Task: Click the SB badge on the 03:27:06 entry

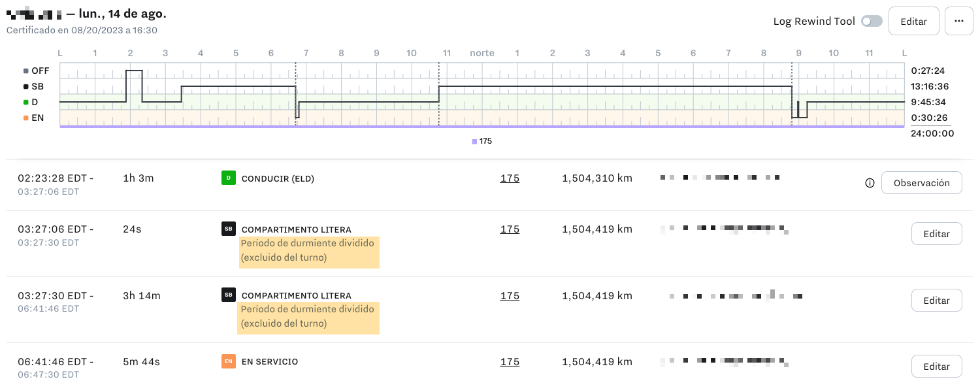Action: tap(228, 229)
